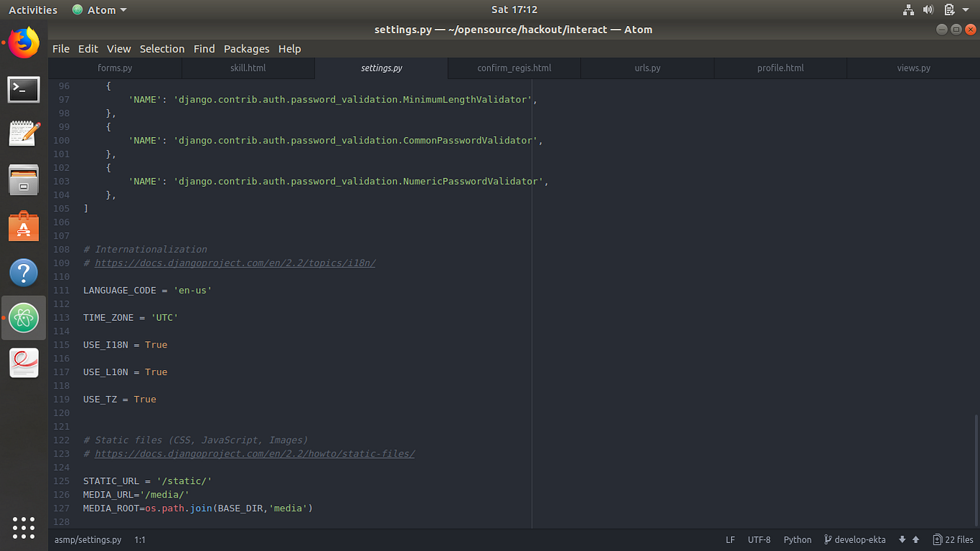Click the asmp/settings.py path in status bar
The image size is (980, 551).
pyautogui.click(x=87, y=539)
